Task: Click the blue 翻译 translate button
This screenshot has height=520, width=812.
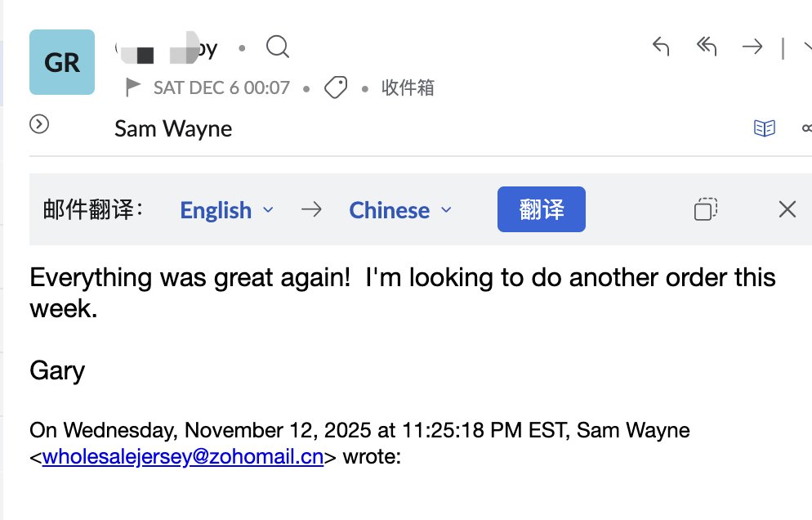Action: coord(541,209)
